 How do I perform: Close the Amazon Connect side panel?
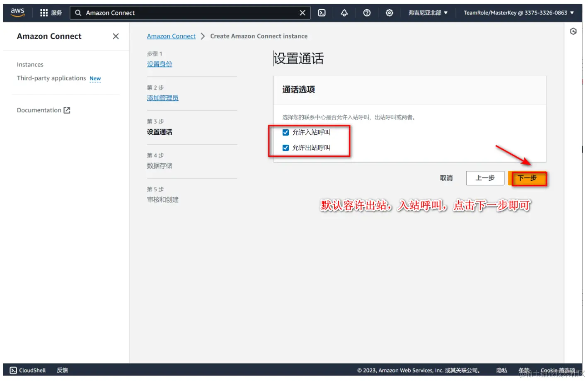116,36
